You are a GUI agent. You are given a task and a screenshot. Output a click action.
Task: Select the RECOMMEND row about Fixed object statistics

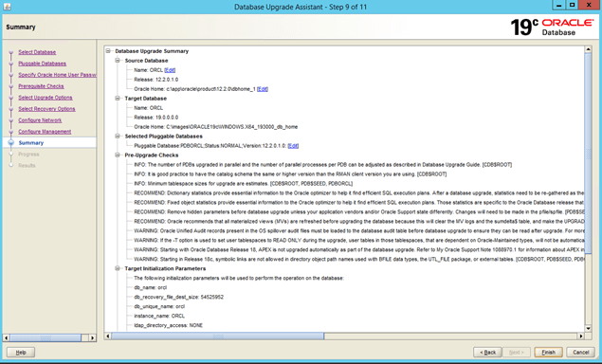click(359, 202)
